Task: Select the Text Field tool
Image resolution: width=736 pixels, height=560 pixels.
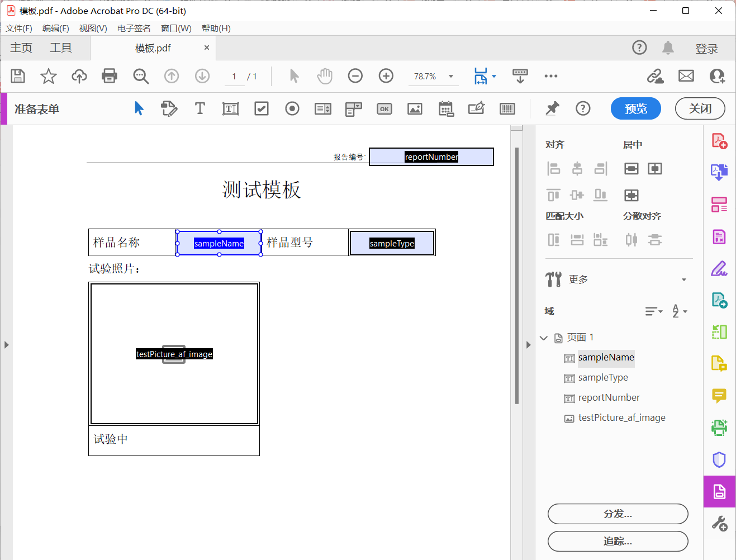Action: coord(230,108)
